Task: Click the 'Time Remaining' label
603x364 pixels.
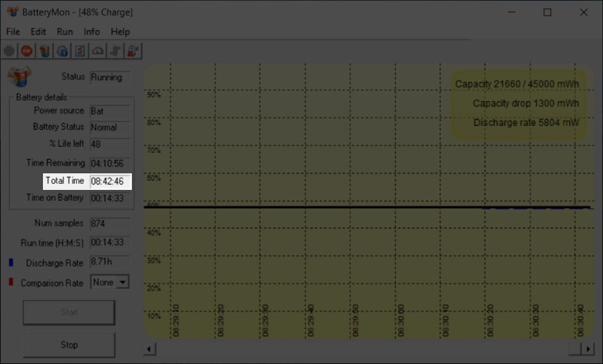Action: [x=55, y=163]
